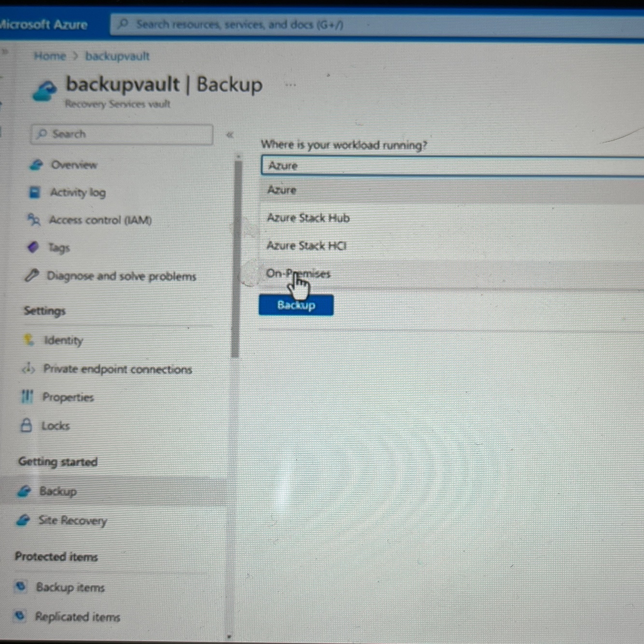Click Microsoft Azure logo text
This screenshot has width=644, height=644.
[x=43, y=24]
